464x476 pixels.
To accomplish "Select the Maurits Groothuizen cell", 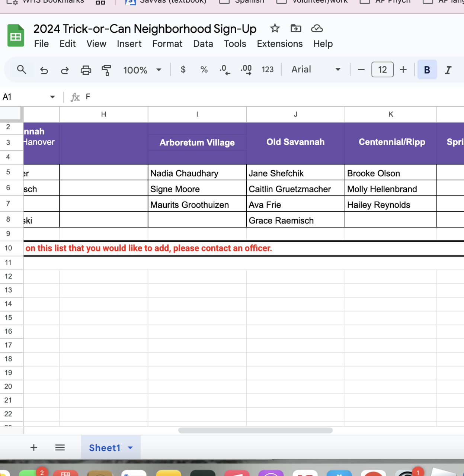I will (x=197, y=205).
